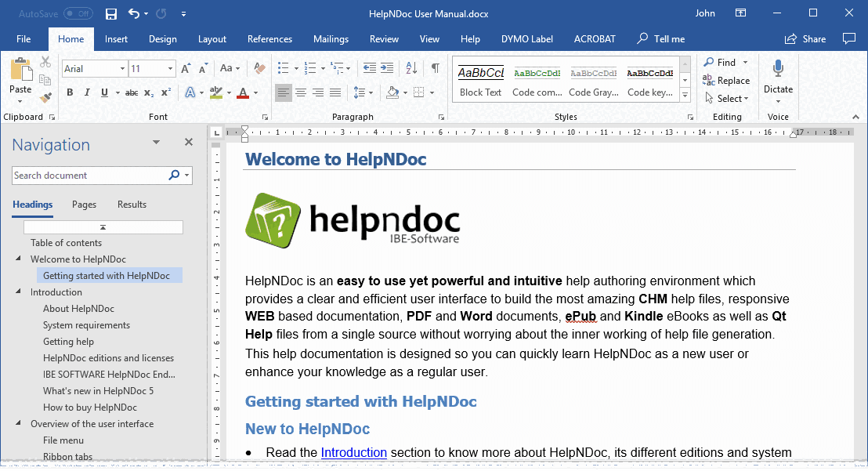Show paragraph marks
The image size is (868, 471).
coord(436,68)
